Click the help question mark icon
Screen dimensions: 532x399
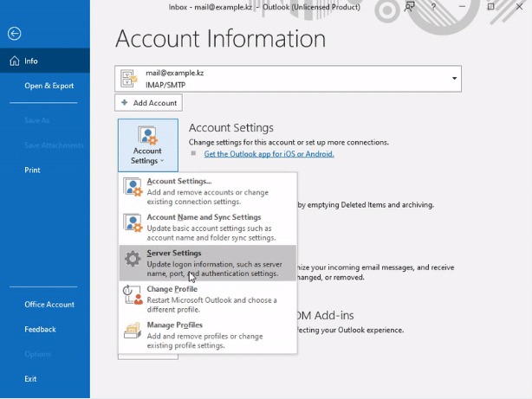(x=433, y=6)
